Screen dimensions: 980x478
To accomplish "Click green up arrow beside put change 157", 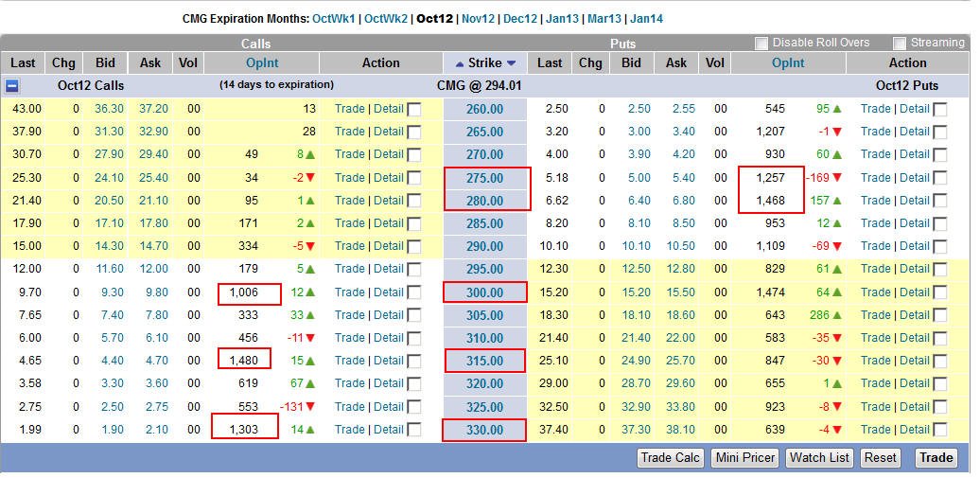I will (837, 201).
